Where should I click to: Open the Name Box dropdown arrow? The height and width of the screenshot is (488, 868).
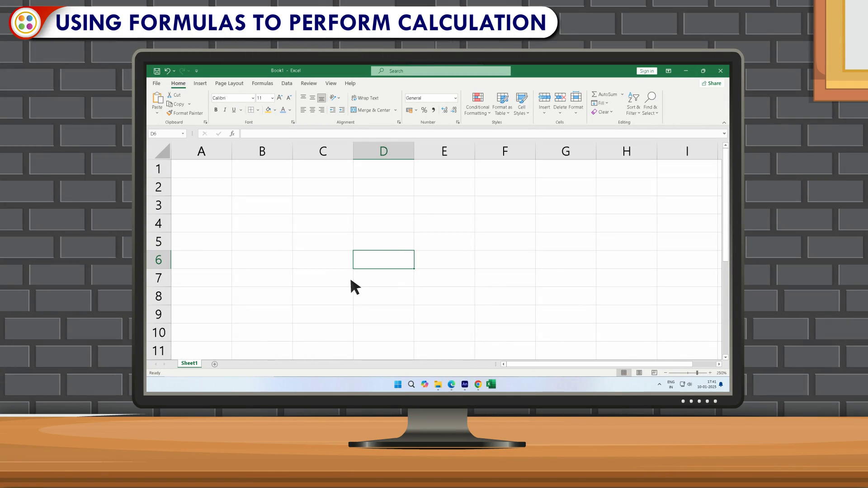pyautogui.click(x=183, y=134)
